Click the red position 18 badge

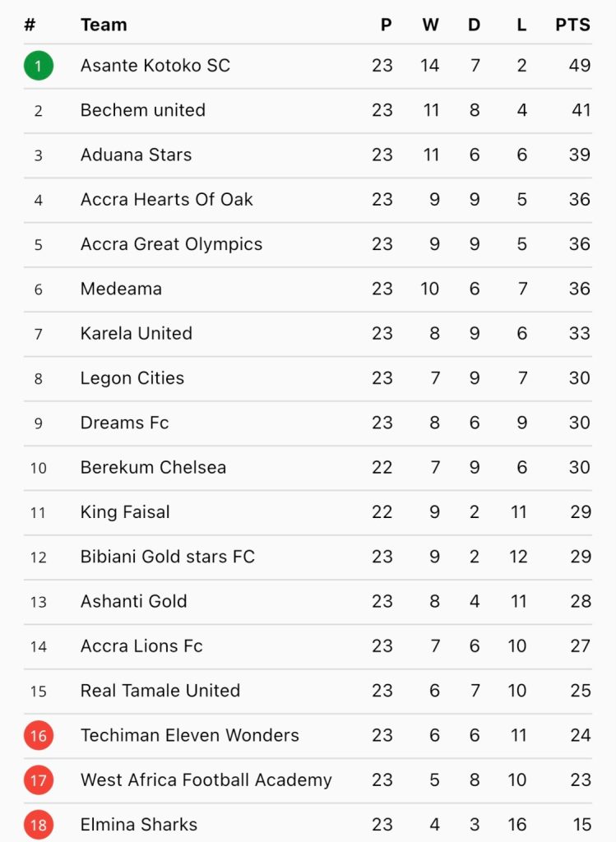click(x=39, y=824)
